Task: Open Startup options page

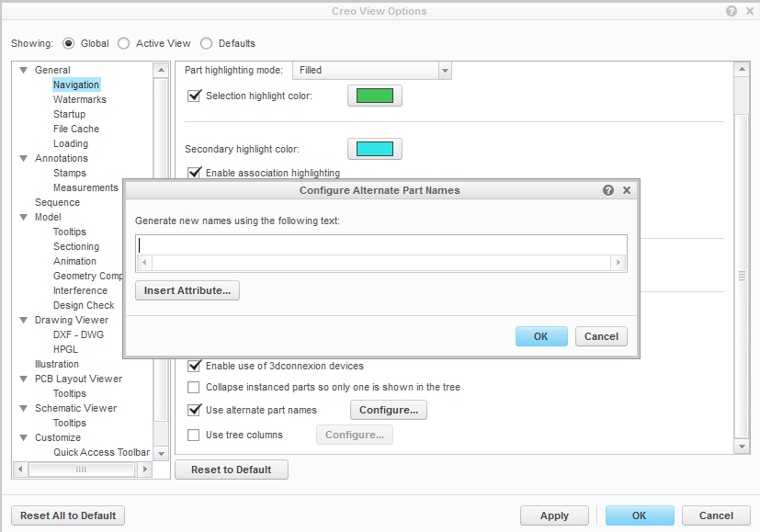Action: [x=69, y=114]
